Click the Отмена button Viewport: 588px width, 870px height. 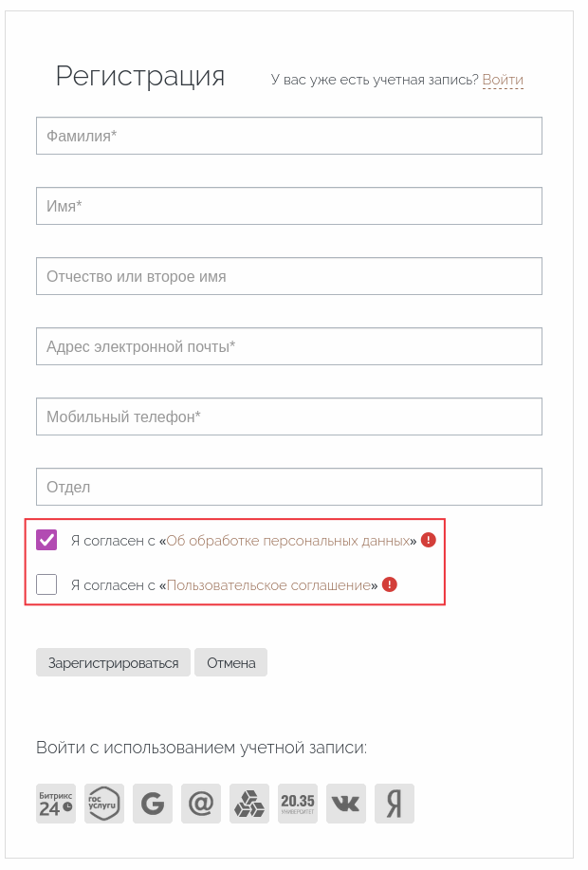tap(230, 662)
